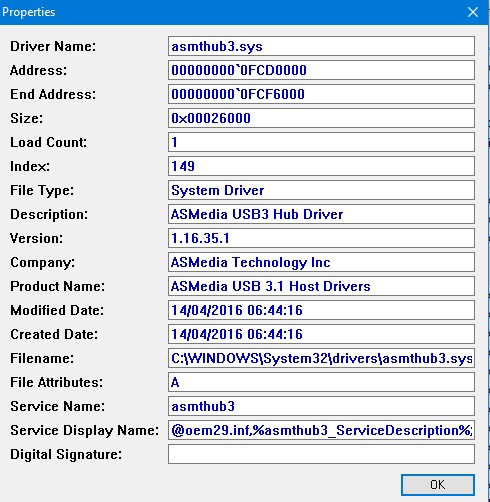Viewport: 490px width, 502px height.
Task: Click the Index: label
Action: coord(30,166)
